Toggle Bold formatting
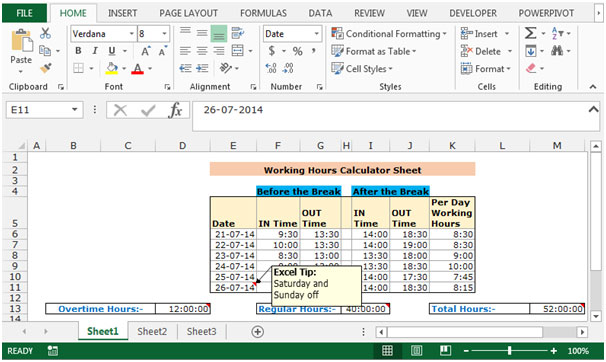This screenshot has width=606, height=362. [x=78, y=51]
